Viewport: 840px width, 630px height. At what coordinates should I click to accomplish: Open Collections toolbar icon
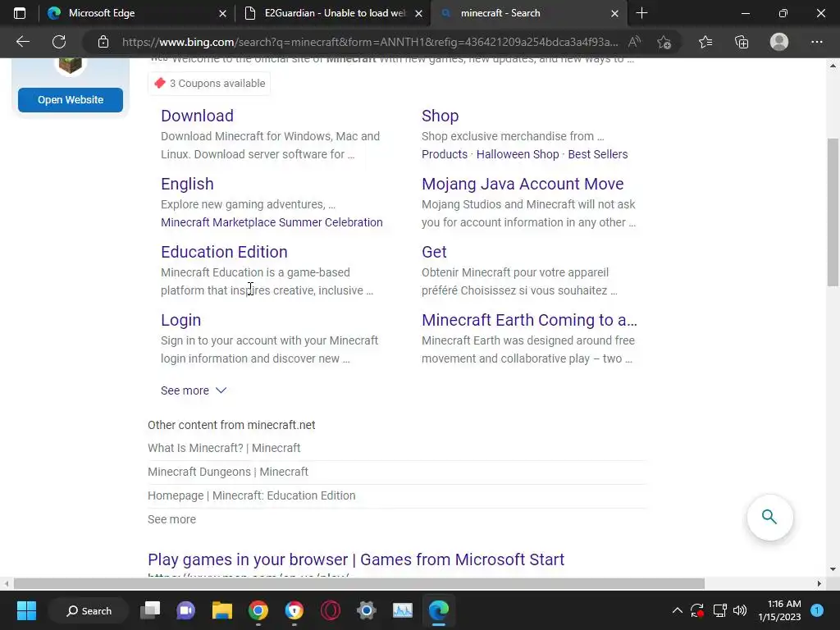pos(742,42)
